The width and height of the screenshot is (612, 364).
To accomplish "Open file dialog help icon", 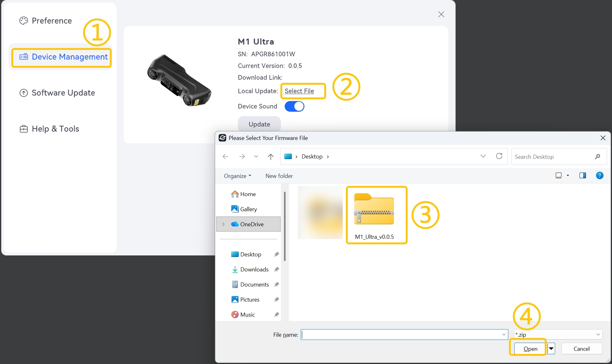I will click(599, 175).
